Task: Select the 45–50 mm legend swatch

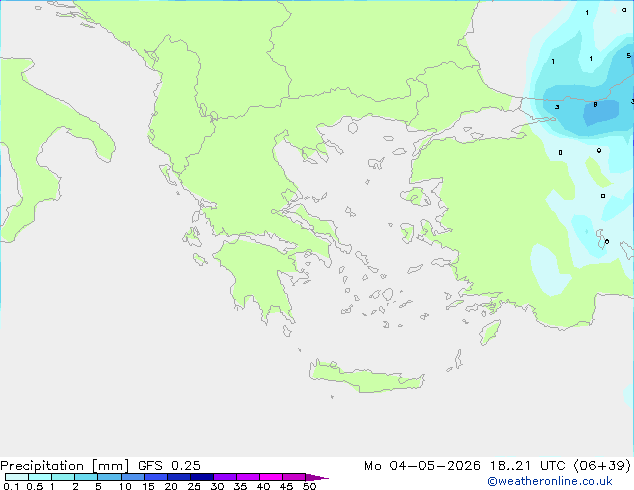Action: 294,477
